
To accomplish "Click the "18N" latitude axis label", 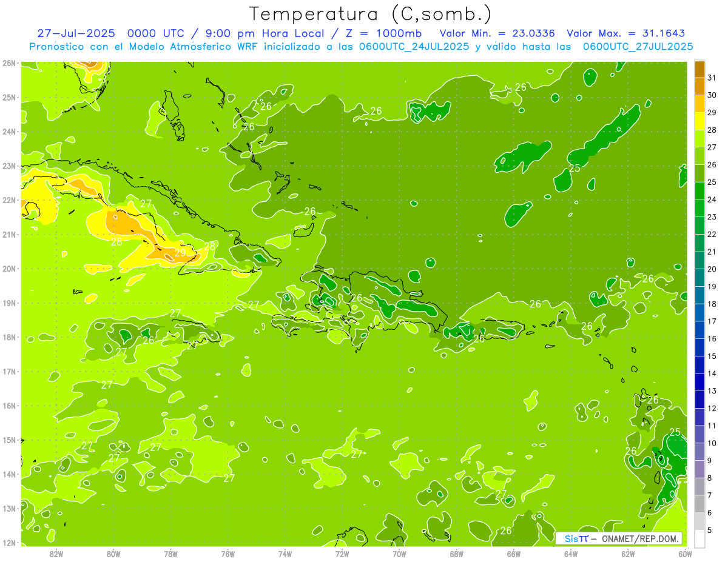I will click(8, 337).
